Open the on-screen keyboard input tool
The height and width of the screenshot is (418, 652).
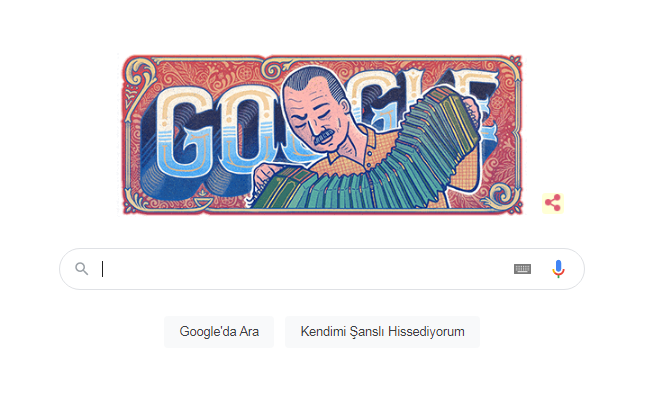(522, 269)
